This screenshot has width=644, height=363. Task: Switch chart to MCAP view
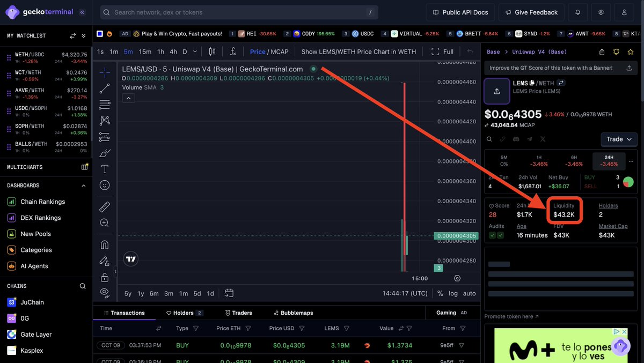point(280,51)
